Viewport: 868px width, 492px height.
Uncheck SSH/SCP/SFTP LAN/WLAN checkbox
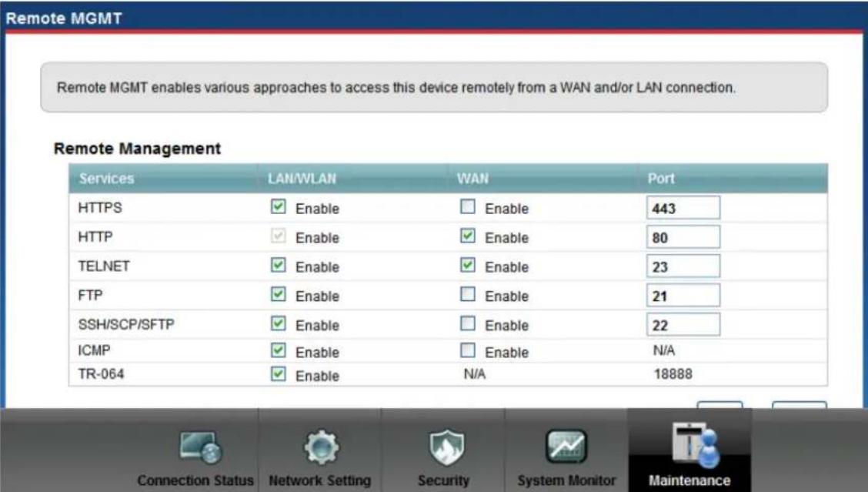(x=278, y=323)
